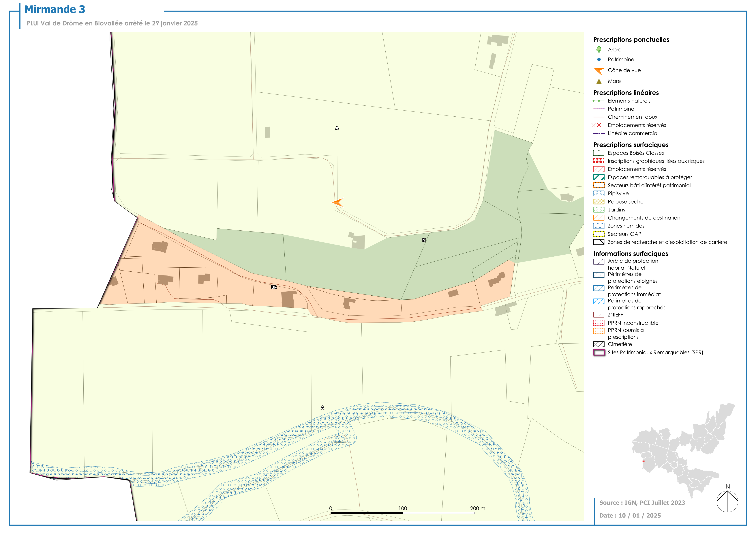Viewport: 756px width, 535px height.
Task: Click the 100 scale bar label
Action: pos(403,509)
